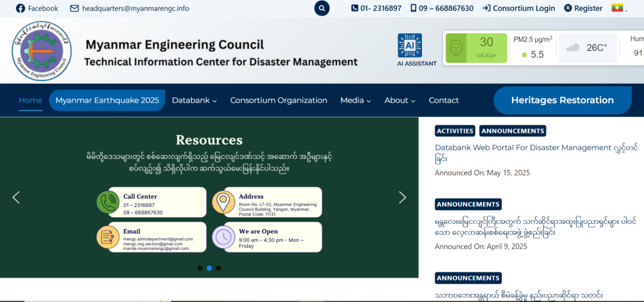Click the 30 US AQI+ air quality widget

tap(477, 48)
